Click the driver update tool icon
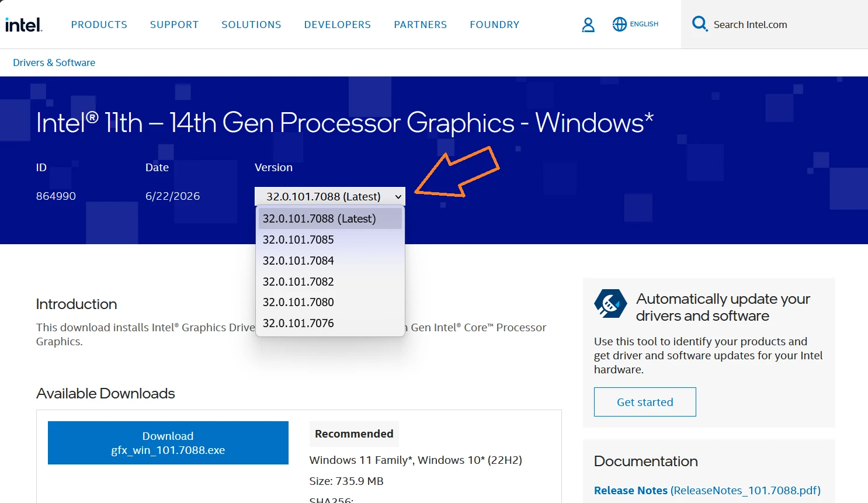Image resolution: width=868 pixels, height=503 pixels. click(x=610, y=304)
